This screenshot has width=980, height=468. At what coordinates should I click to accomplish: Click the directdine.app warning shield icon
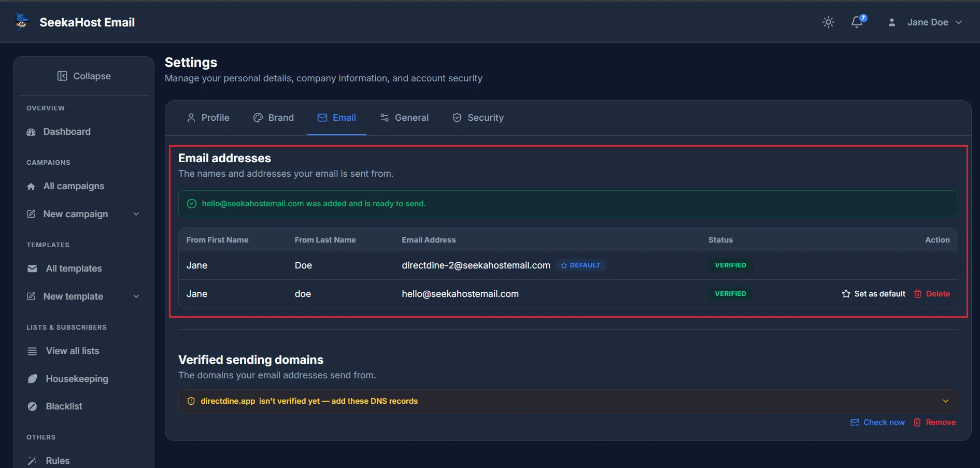click(x=191, y=401)
